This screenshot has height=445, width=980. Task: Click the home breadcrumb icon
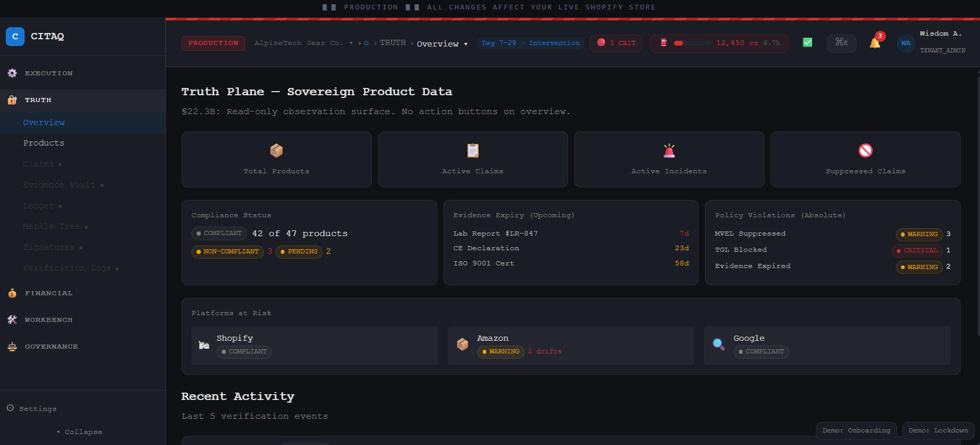click(x=367, y=43)
